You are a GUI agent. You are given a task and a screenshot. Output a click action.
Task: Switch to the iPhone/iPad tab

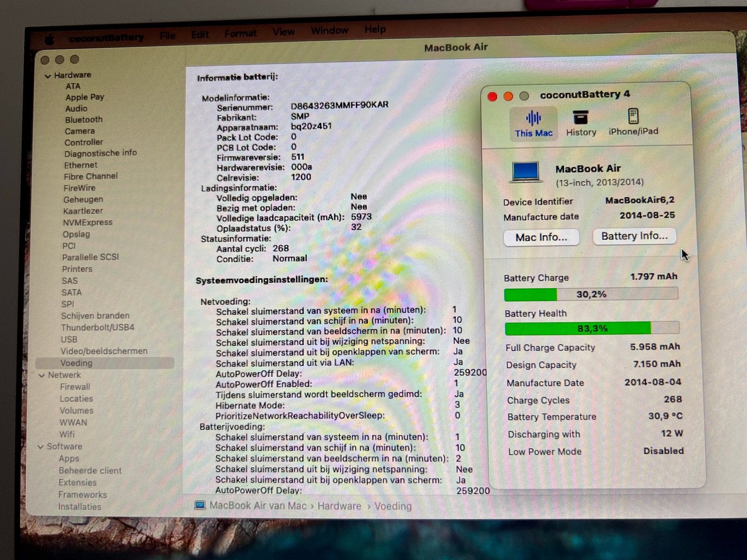(x=633, y=122)
